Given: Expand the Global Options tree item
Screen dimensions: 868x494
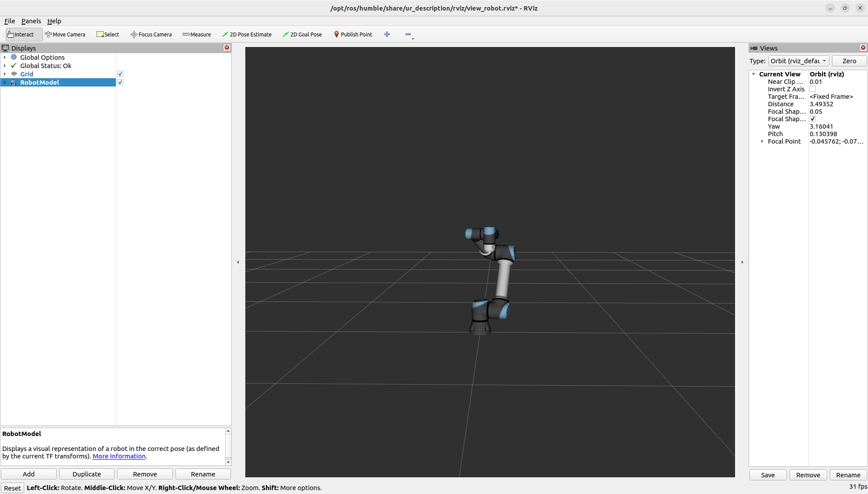Looking at the screenshot, I should [x=5, y=58].
